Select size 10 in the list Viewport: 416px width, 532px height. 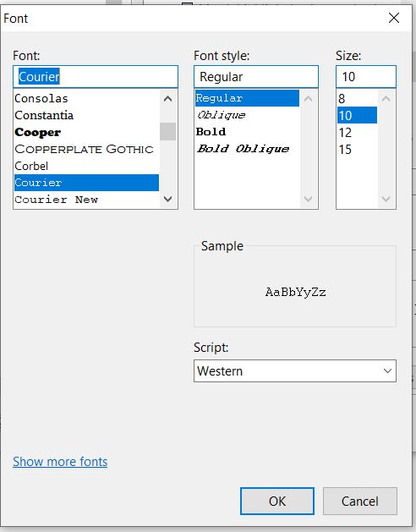pos(357,115)
